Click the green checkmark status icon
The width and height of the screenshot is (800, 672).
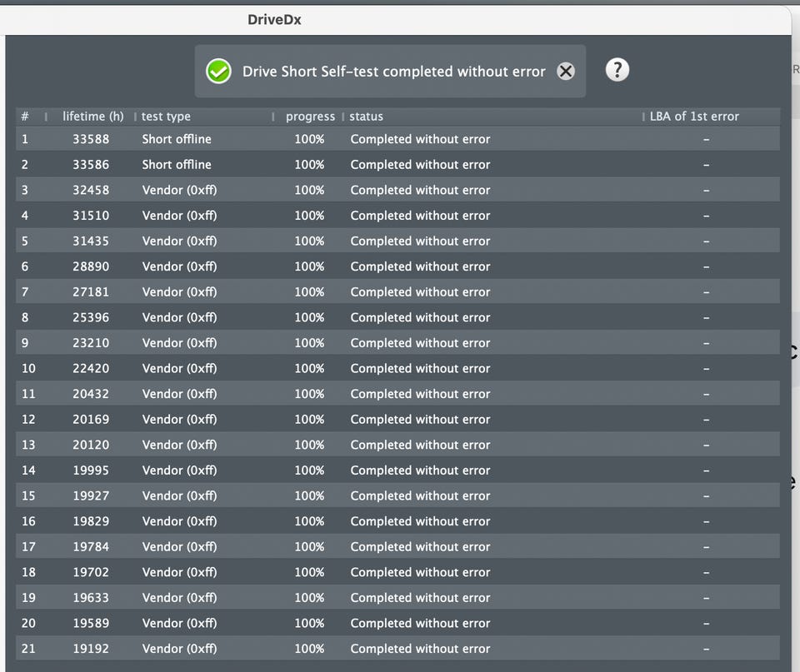[x=218, y=72]
